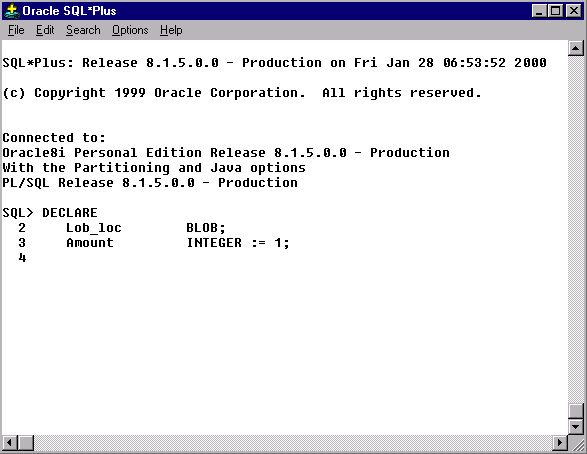Click the vertical scrollbar thumb

pyautogui.click(x=576, y=411)
